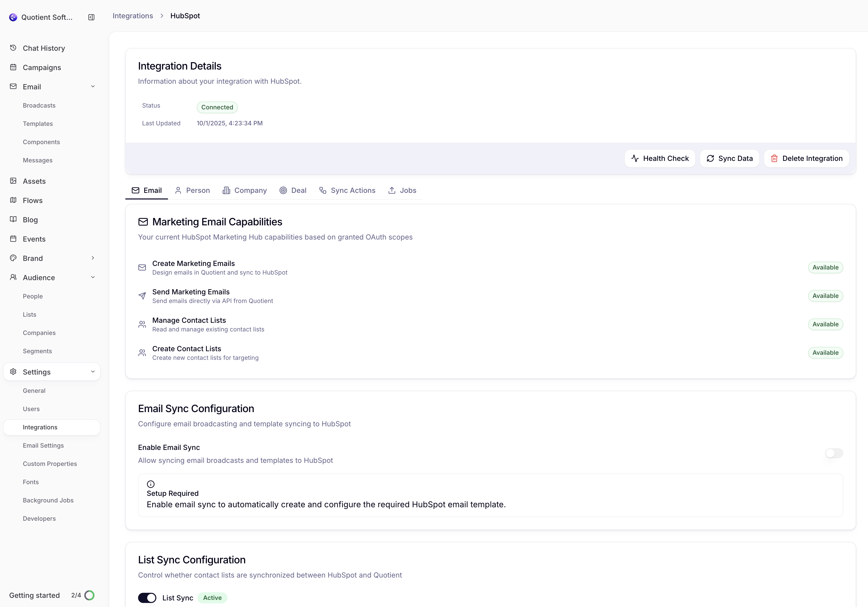
Task: Open Integrations from the breadcrumb
Action: pyautogui.click(x=132, y=15)
